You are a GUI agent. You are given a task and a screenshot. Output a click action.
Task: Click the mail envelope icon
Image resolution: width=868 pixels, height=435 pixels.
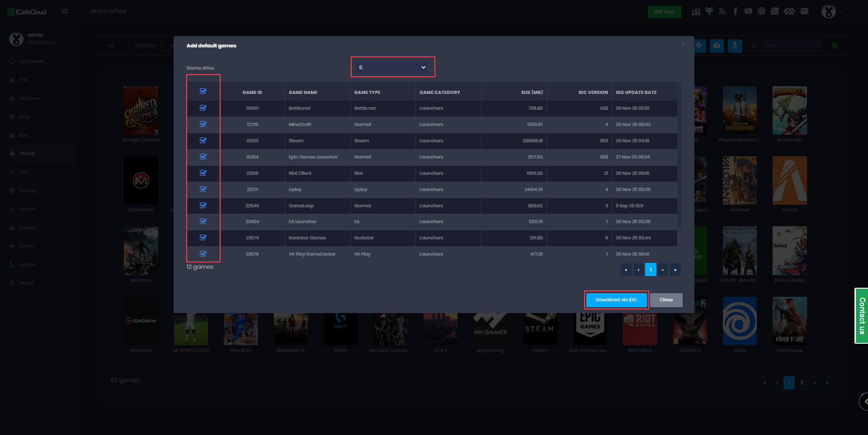[804, 11]
